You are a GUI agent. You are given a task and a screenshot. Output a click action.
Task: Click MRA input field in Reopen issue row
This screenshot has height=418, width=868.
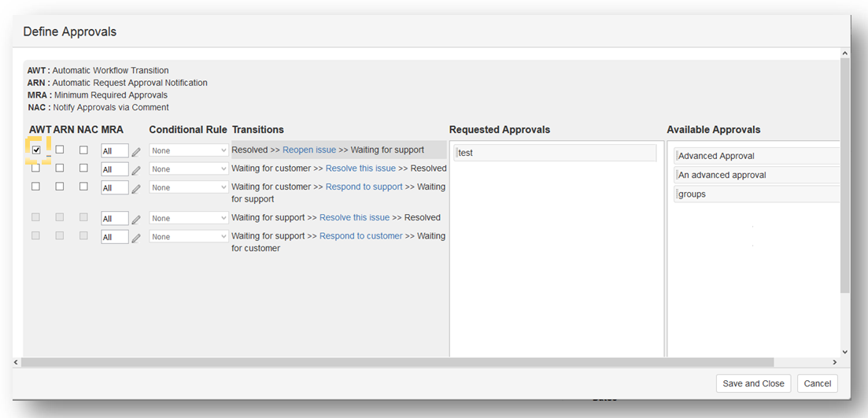point(114,151)
